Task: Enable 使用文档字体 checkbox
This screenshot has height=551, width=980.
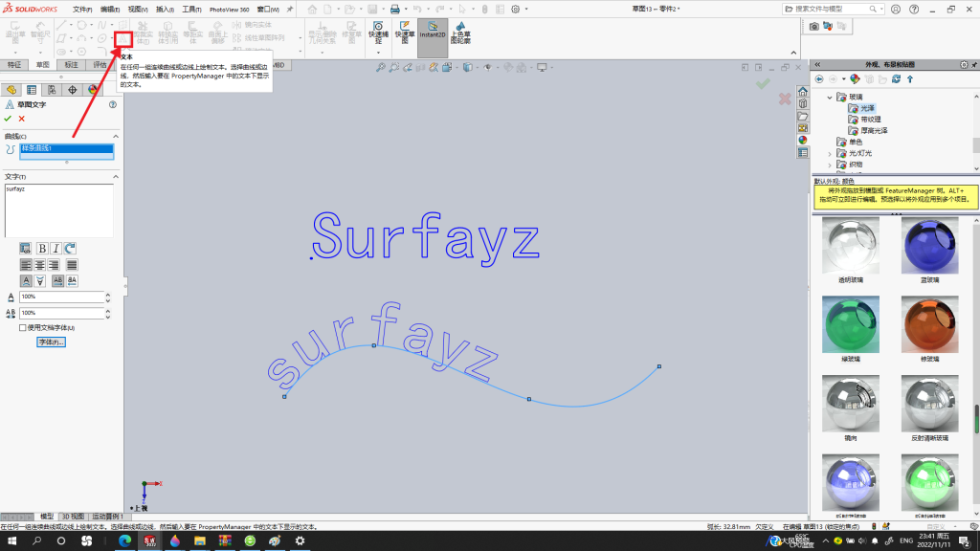Action: click(23, 328)
